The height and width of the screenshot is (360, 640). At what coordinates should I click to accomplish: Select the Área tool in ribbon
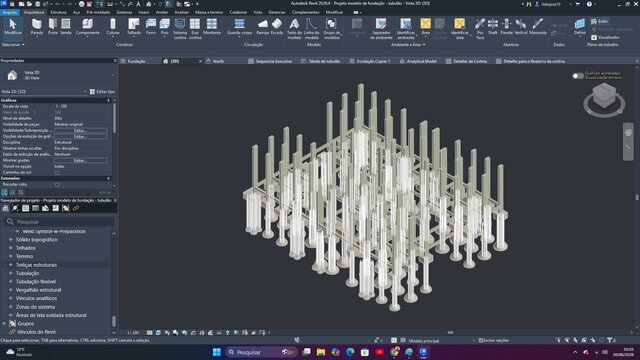(x=425, y=27)
